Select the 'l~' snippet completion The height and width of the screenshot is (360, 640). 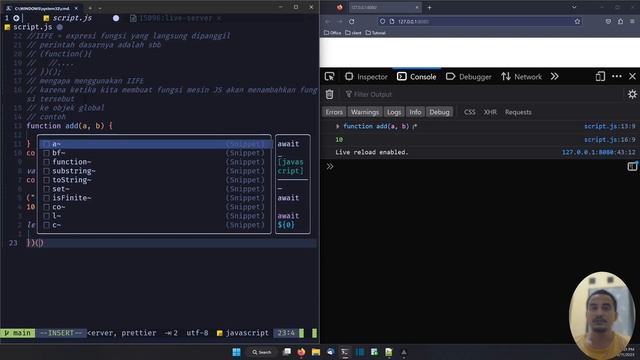pyautogui.click(x=155, y=216)
